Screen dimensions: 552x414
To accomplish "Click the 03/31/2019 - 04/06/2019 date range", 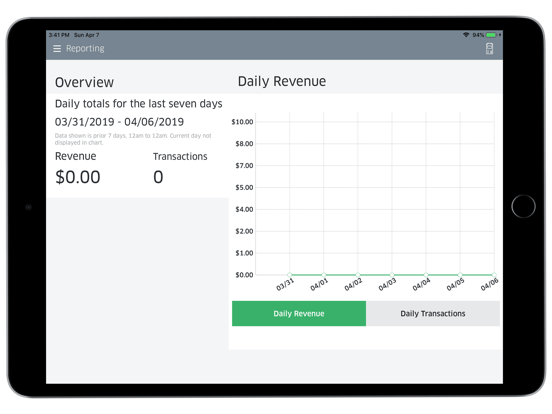I will (x=119, y=122).
